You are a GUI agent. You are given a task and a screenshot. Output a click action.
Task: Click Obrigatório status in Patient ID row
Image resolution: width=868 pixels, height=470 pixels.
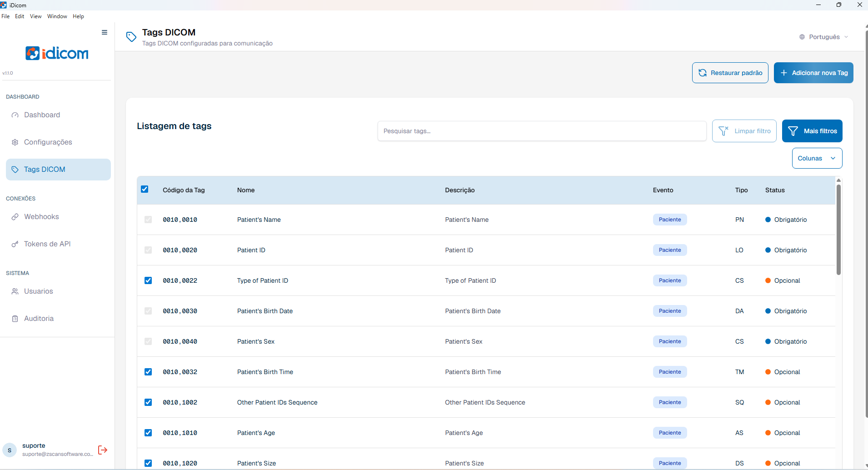click(x=786, y=250)
